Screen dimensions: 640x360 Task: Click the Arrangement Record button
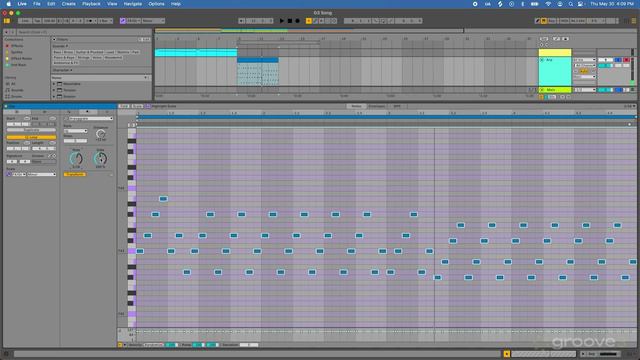coord(298,21)
